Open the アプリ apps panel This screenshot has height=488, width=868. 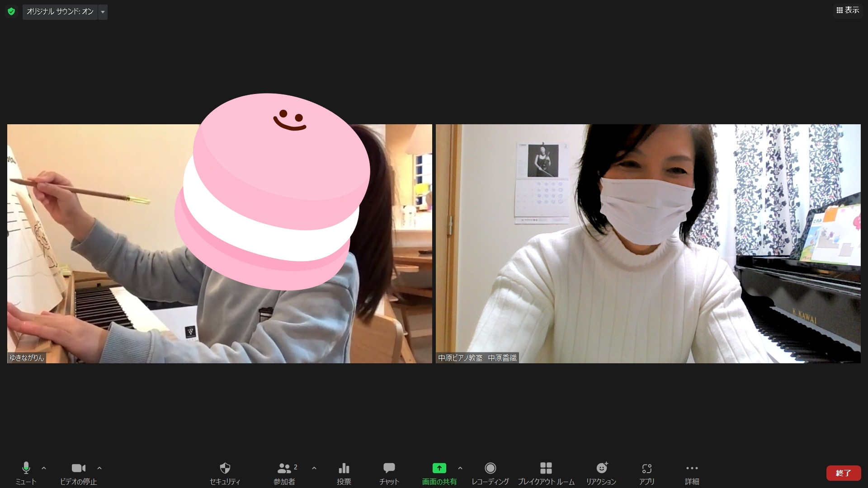pyautogui.click(x=646, y=473)
